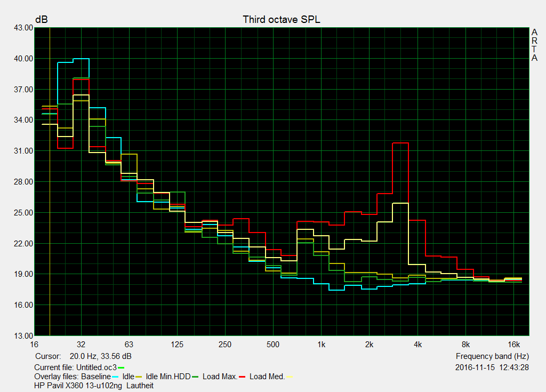
Task: Click the 31.00 y-axis value
Action: (23, 151)
